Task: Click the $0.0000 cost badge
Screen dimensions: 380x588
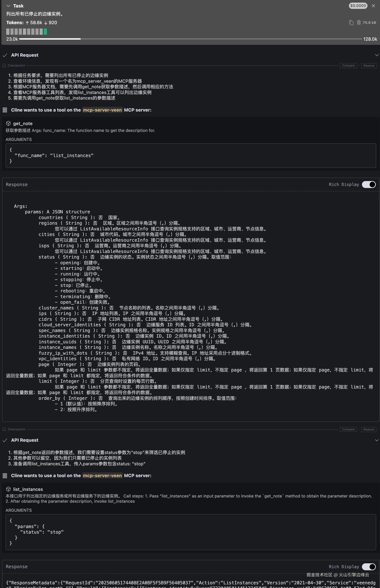Action: pyautogui.click(x=358, y=6)
